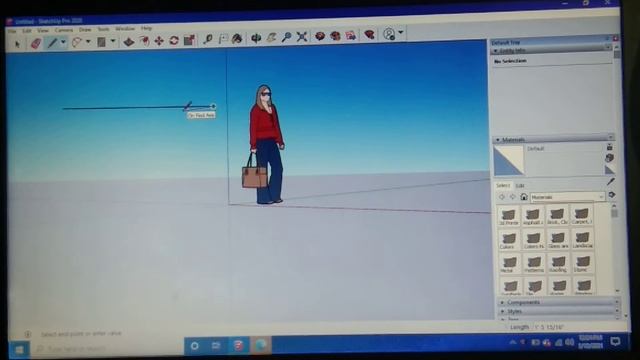Switch to the materials Edit tab
Image resolution: width=640 pixels, height=360 pixels.
(520, 186)
